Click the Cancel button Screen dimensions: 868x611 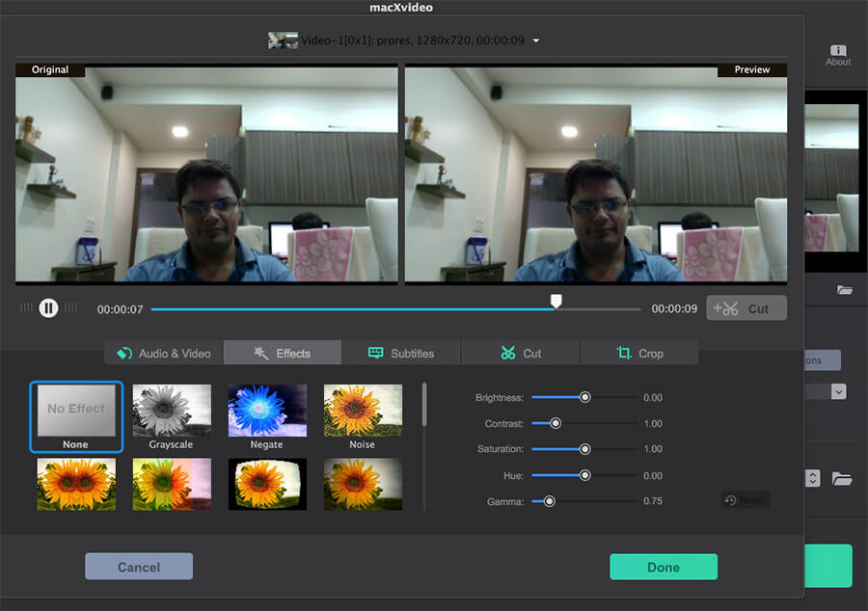pyautogui.click(x=139, y=567)
